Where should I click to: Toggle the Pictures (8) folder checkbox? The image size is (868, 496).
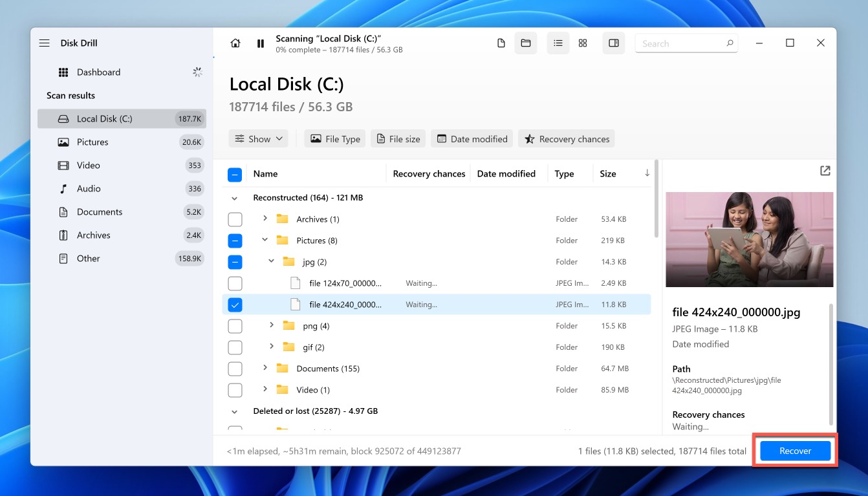click(x=235, y=241)
